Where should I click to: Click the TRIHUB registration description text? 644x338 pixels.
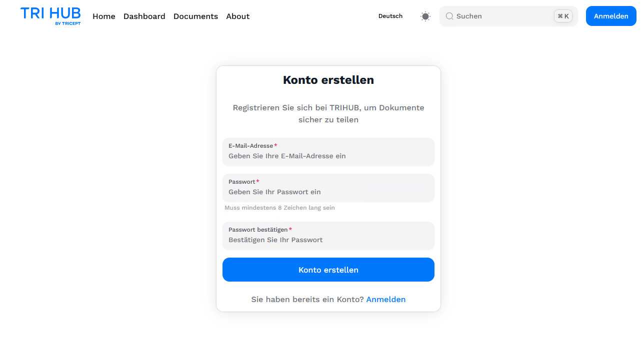coord(328,114)
